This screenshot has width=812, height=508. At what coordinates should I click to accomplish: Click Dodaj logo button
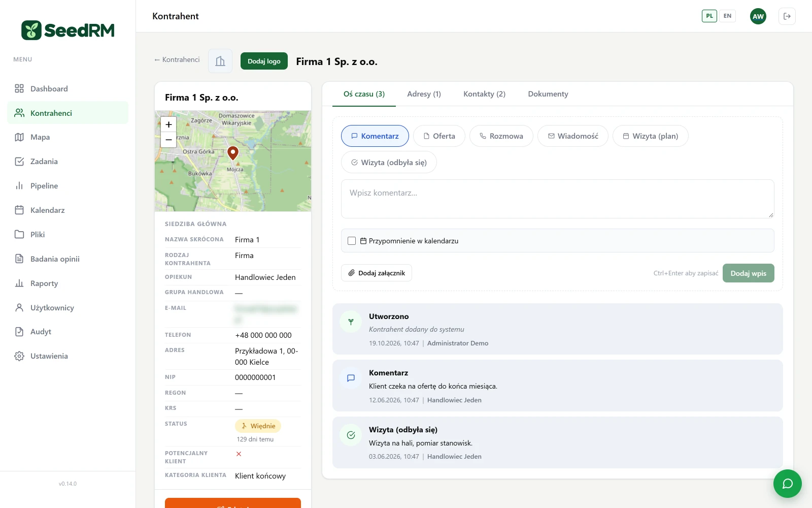[264, 61]
